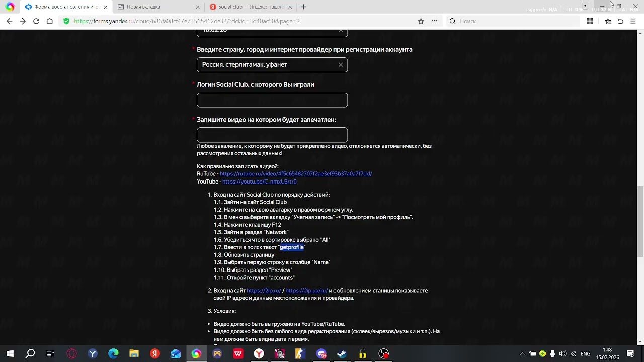Close the "Форма восстановления" tab
The image size is (644, 362).
[x=105, y=7]
